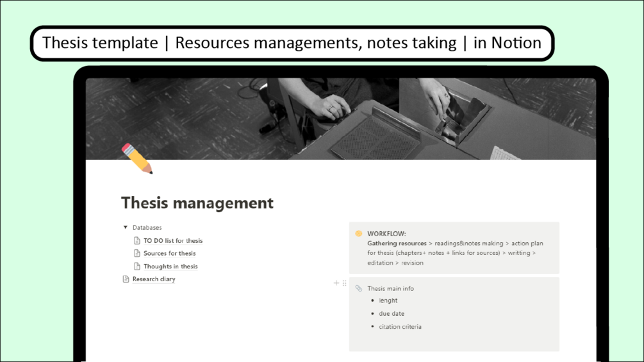Click the six-dot block drag handle
Viewport: 644px width, 362px height.
click(345, 283)
